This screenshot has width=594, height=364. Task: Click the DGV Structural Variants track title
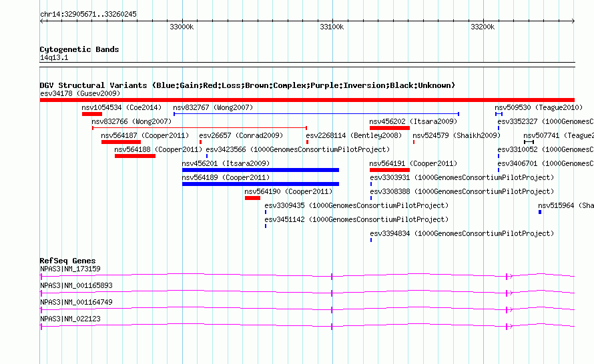pyautogui.click(x=248, y=85)
